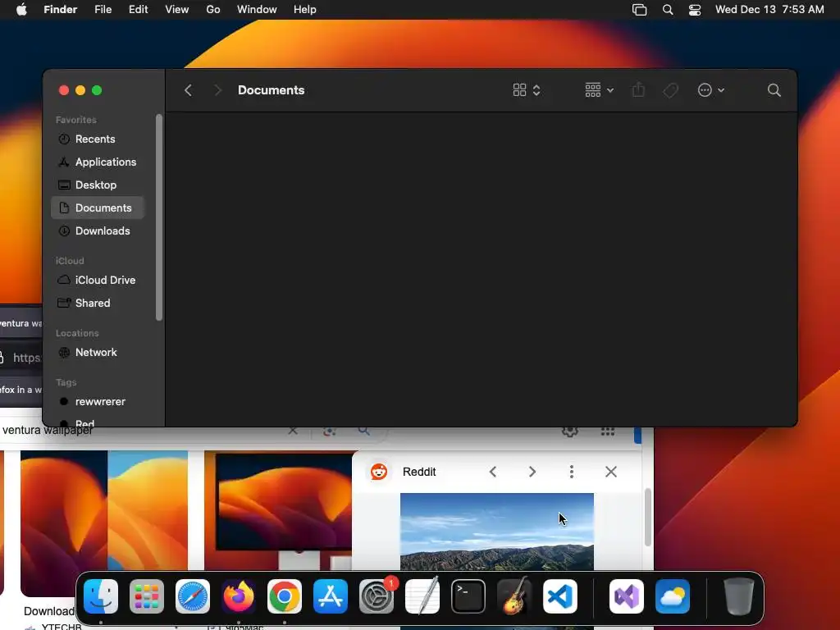This screenshot has height=630, width=840.
Task: Close the Reddit image preview panel
Action: click(x=610, y=472)
